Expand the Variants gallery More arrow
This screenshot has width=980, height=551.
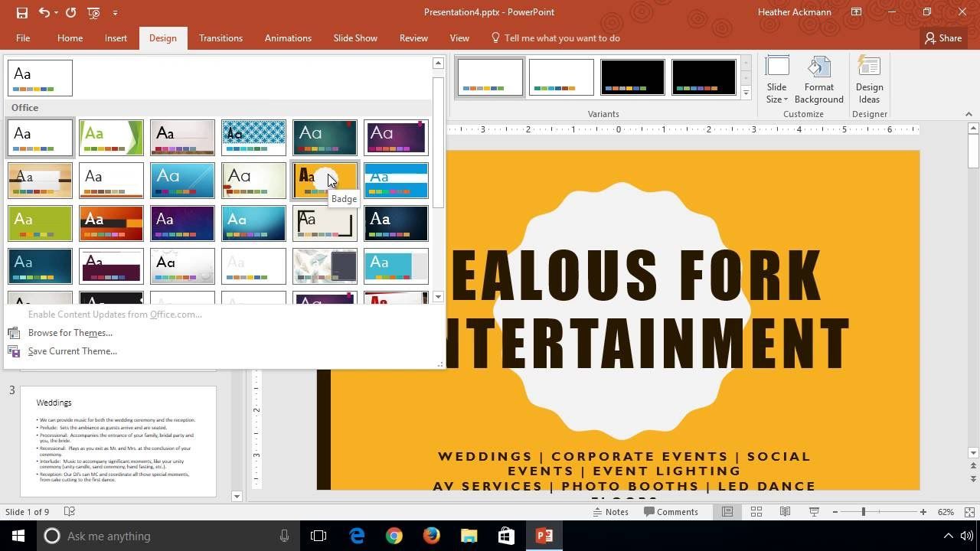[746, 93]
